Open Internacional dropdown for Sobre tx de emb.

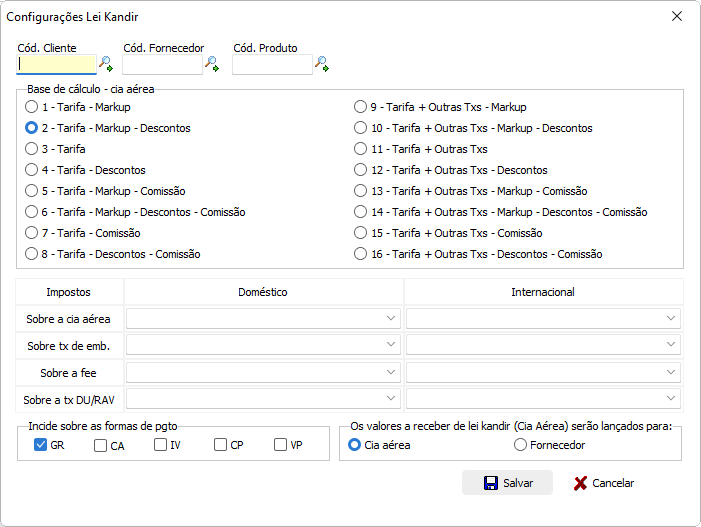click(x=543, y=345)
